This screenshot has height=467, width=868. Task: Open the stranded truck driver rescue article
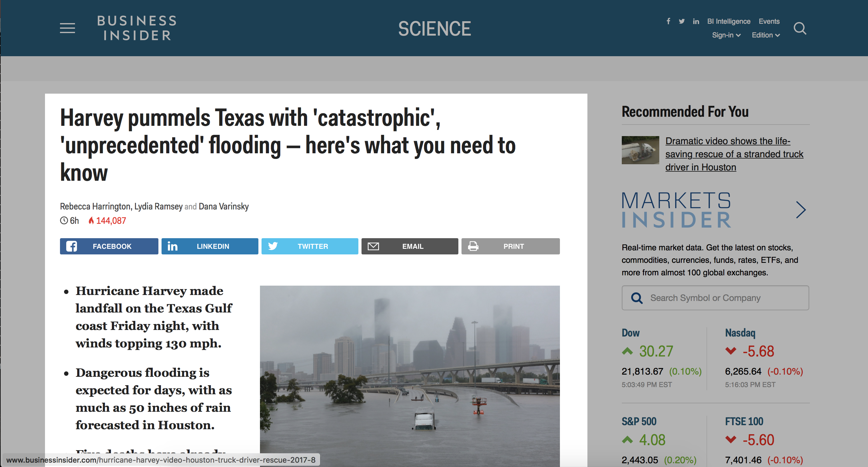(734, 154)
